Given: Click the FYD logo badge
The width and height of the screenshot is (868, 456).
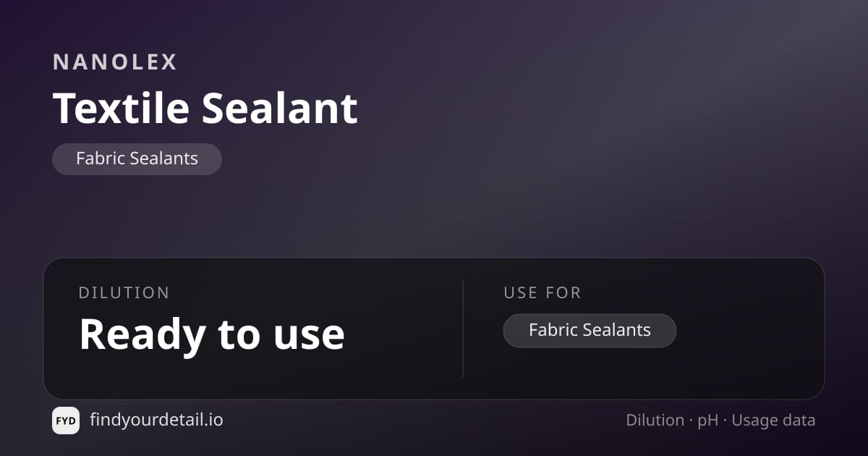Looking at the screenshot, I should point(66,421).
